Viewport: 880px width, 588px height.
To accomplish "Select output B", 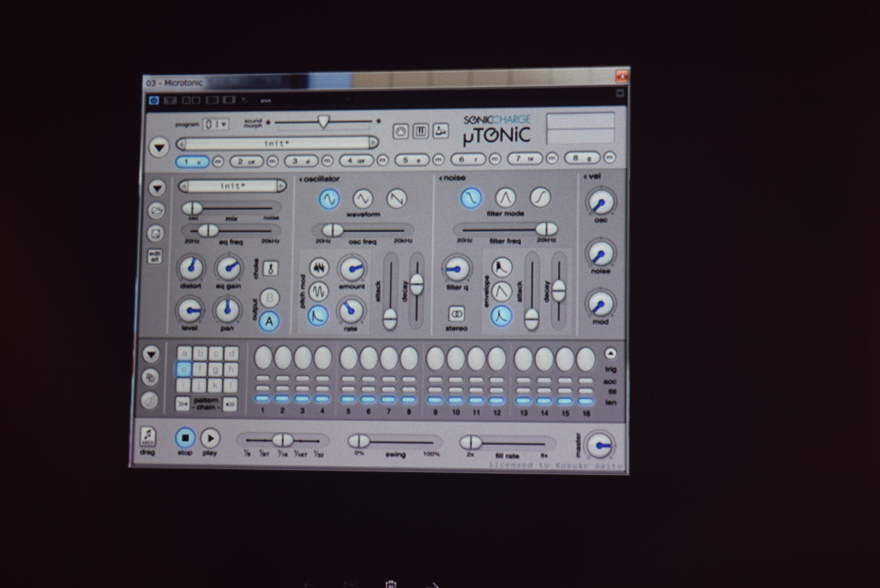I will pyautogui.click(x=269, y=298).
